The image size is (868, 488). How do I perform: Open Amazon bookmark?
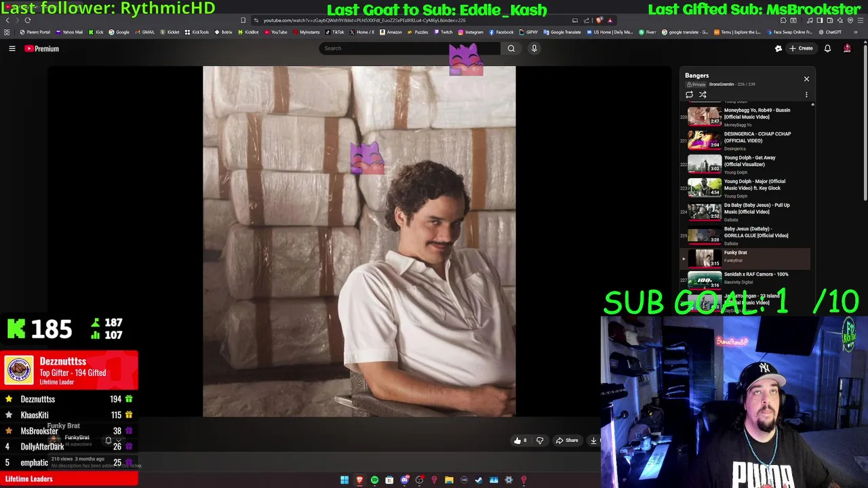(391, 32)
